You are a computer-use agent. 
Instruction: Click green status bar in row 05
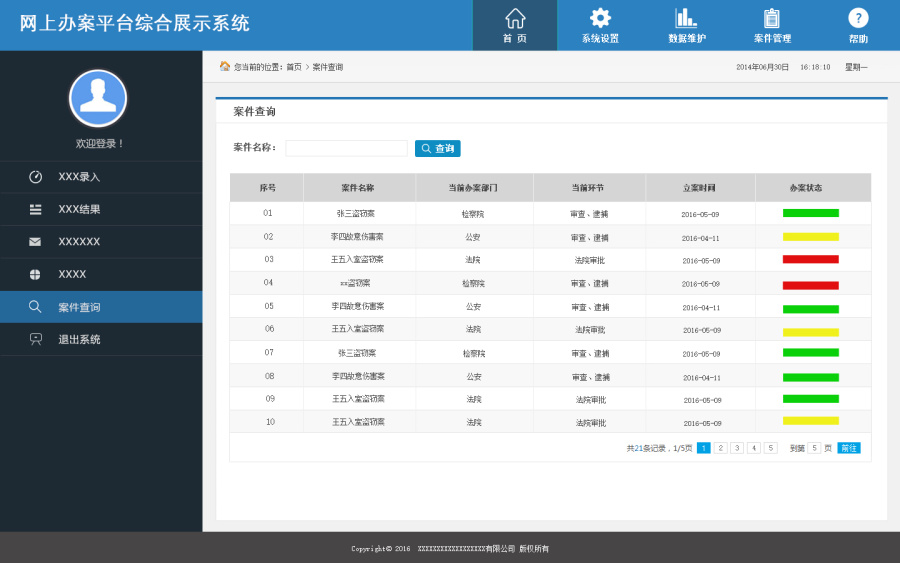point(810,309)
